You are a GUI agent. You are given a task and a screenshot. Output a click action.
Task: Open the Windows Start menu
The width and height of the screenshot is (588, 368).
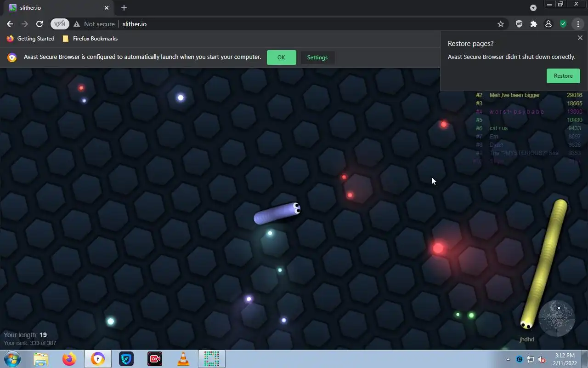point(12,359)
